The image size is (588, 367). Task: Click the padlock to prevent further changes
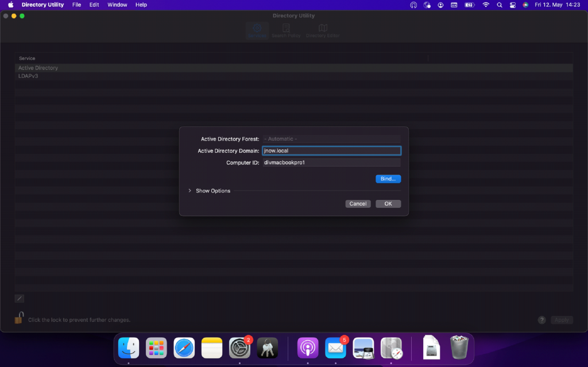[x=19, y=318]
